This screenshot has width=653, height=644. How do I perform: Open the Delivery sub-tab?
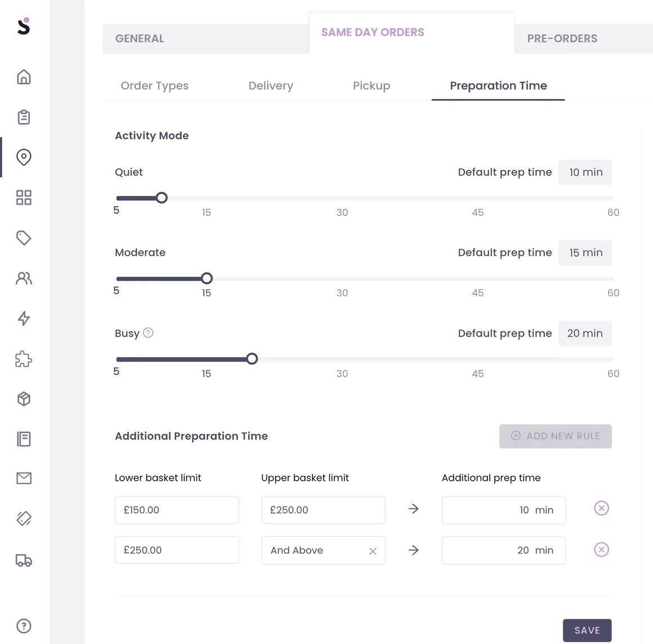coord(271,86)
